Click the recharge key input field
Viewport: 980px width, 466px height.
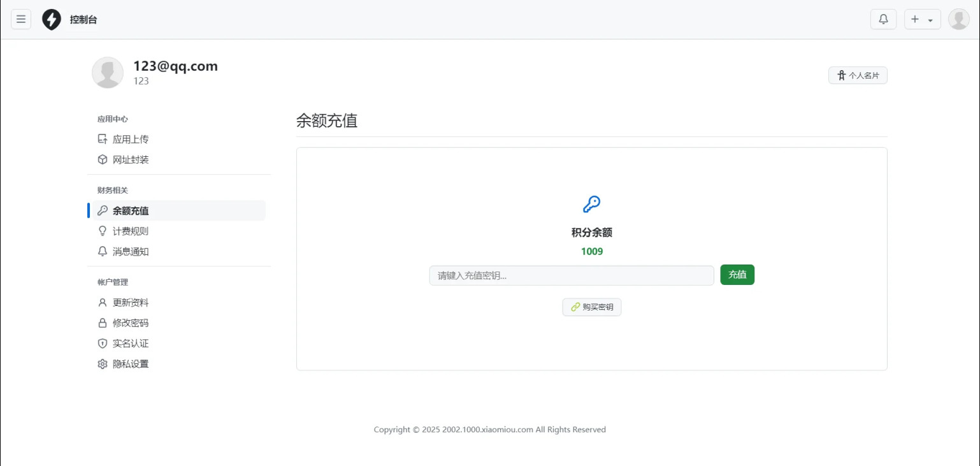571,275
